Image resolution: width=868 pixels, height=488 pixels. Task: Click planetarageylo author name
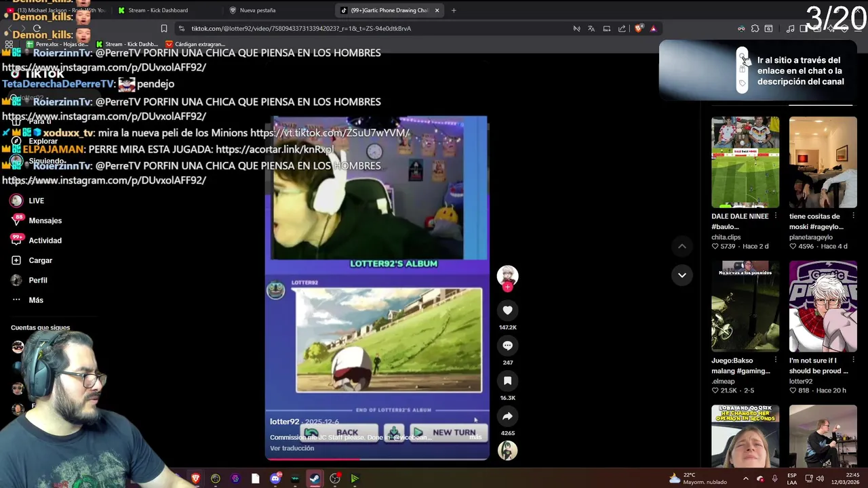[810, 237]
